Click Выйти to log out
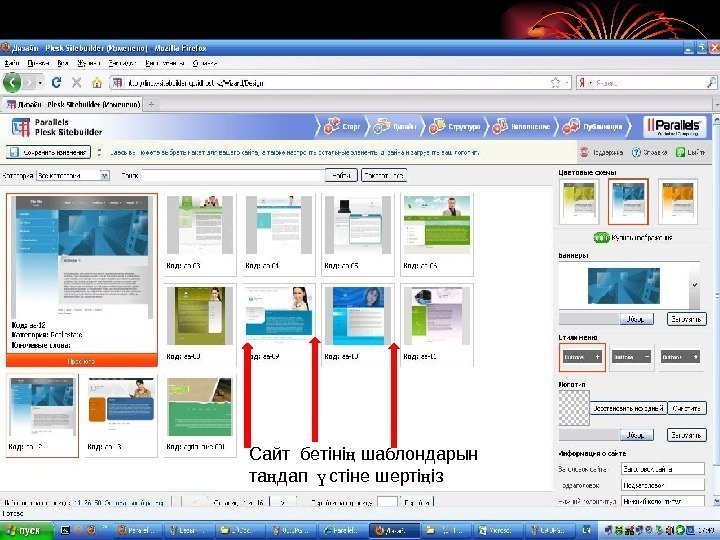Screen dimensions: 720x540 [x=690, y=152]
